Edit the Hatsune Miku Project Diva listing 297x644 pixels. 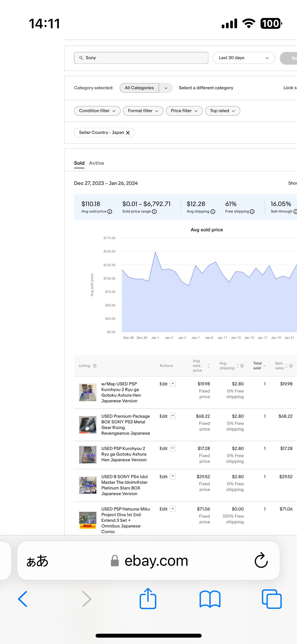pyautogui.click(x=163, y=509)
